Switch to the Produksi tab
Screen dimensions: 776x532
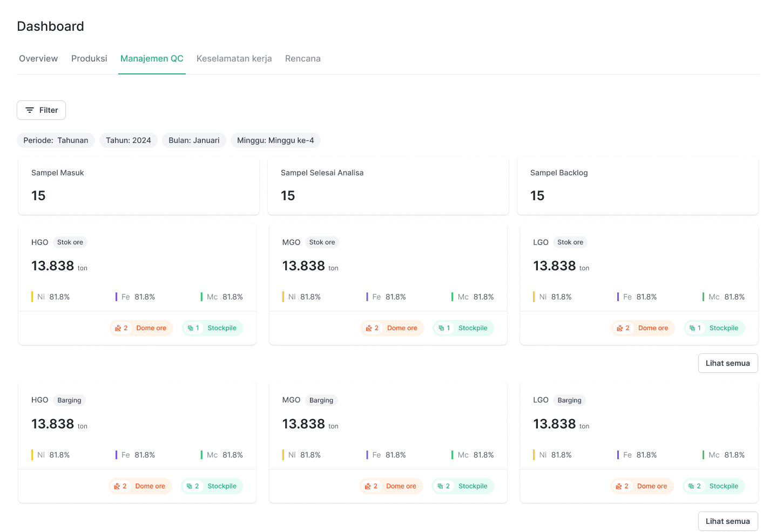89,58
